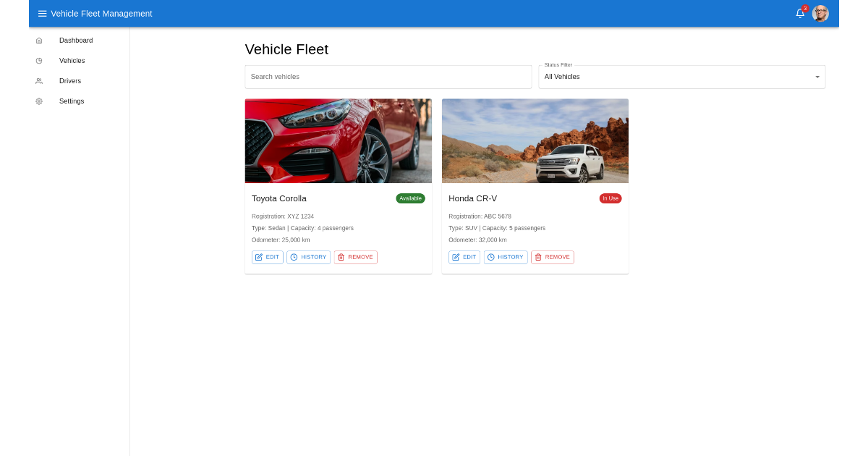Open notifications via the bell icon
868x456 pixels.
pos(799,13)
